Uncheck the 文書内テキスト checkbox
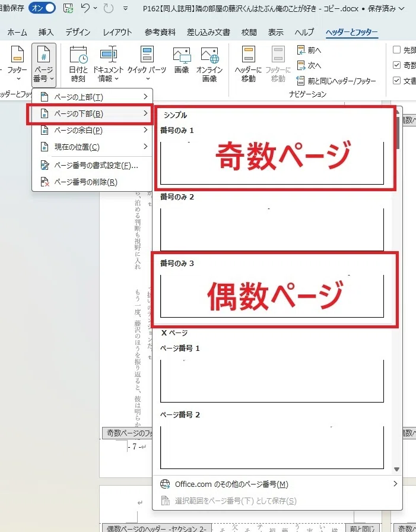This screenshot has width=416, height=532. (x=396, y=80)
